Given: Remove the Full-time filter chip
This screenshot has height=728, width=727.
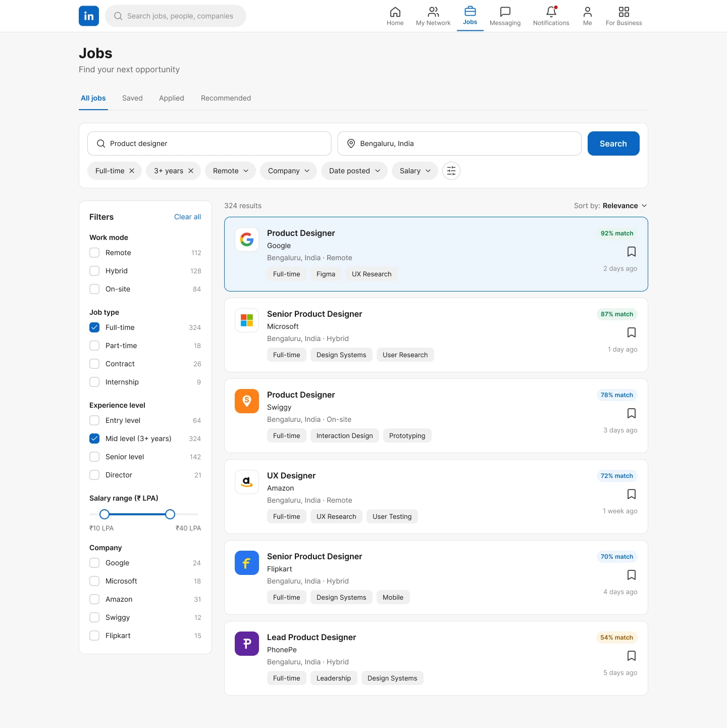Looking at the screenshot, I should (132, 171).
